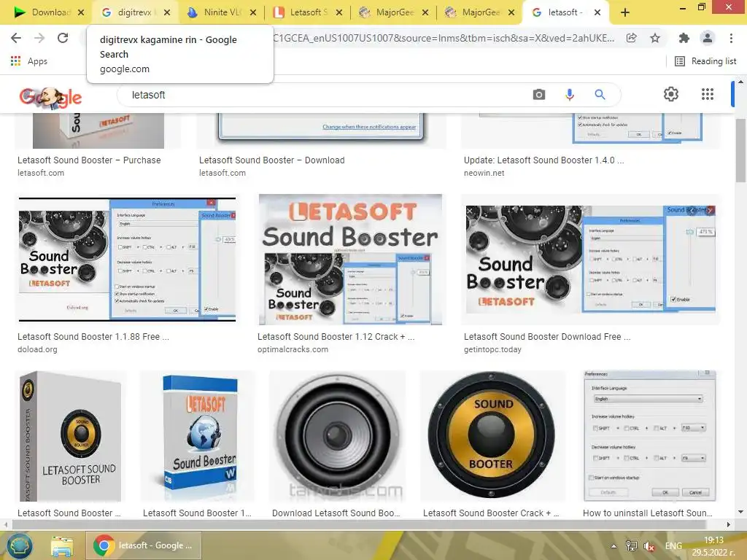Open How to uninstall Letasoft Sound link
Screen dimensions: 747x560
(648, 513)
